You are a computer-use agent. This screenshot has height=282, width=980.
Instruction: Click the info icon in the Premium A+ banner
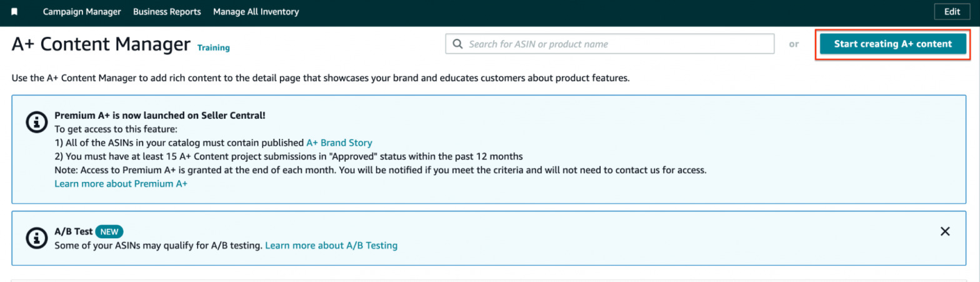point(37,122)
